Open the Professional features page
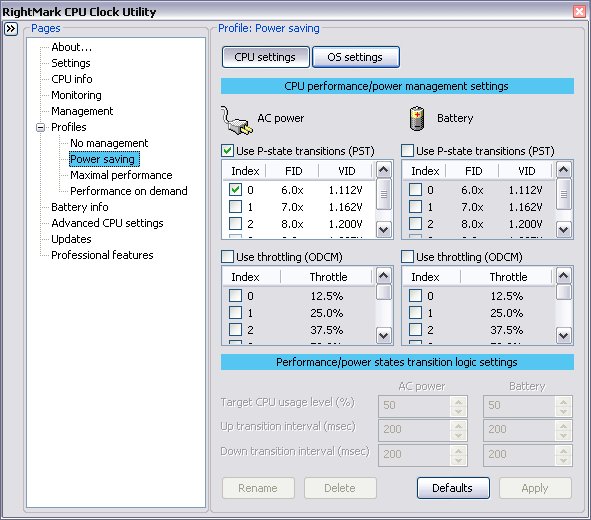This screenshot has height=520, width=591. [x=102, y=255]
